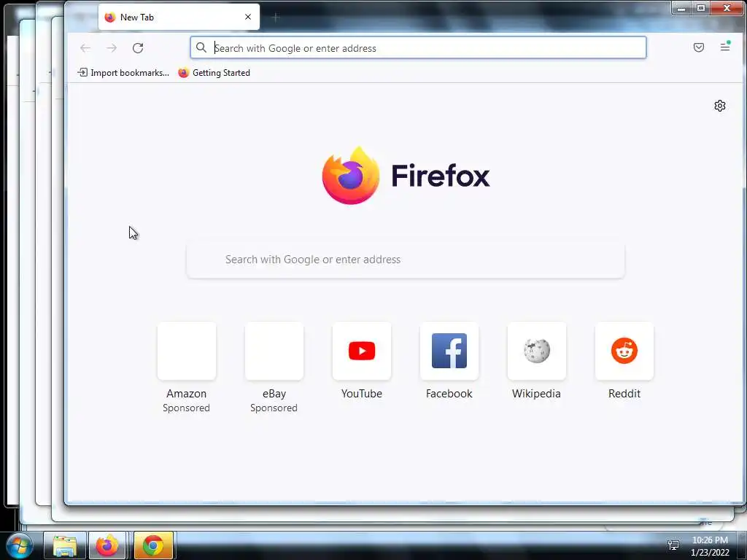747x560 pixels.
Task: Click the eBay label text
Action: tap(274, 394)
